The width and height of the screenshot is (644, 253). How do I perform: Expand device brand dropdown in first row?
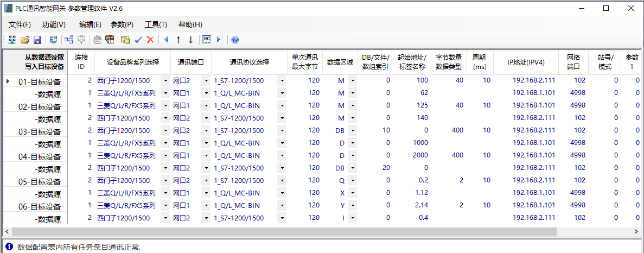[165, 81]
